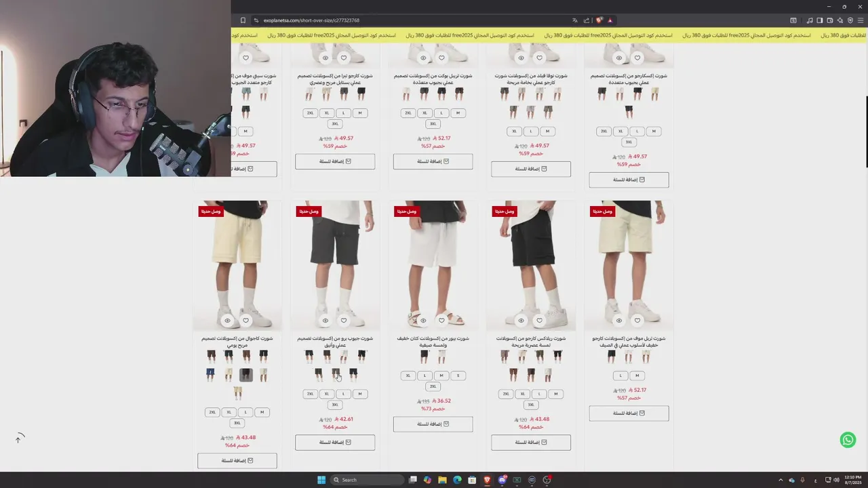
Task: Quick view the Cargo Terra shorts (كارجو تيرا)
Action: 325,58
